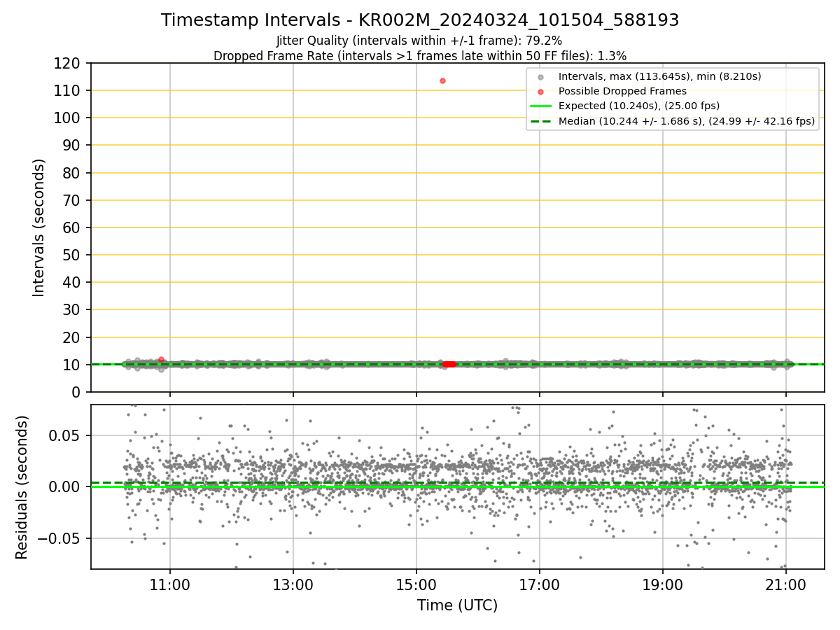Viewport: 840px width, 630px height.
Task: Click the 15:00 x-axis tick label
Action: tap(416, 586)
